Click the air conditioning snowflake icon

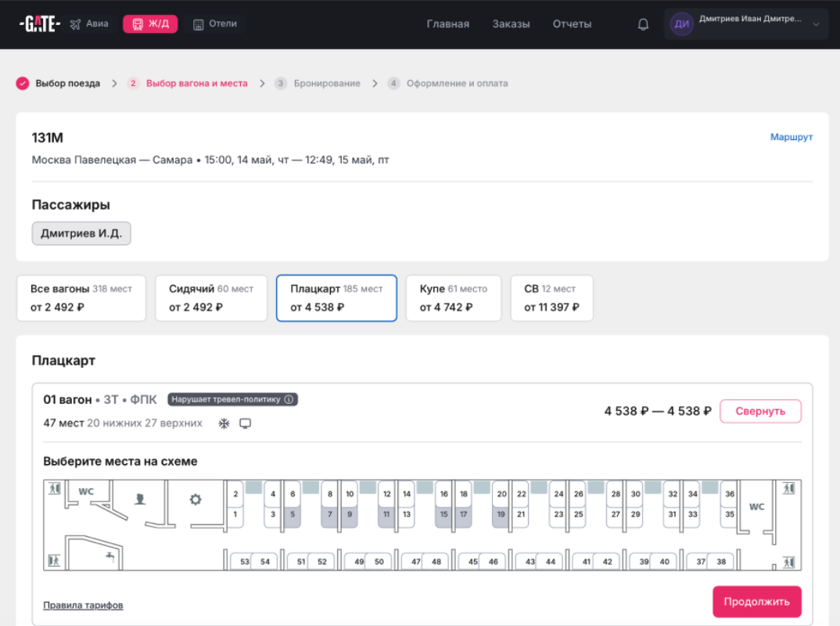[x=224, y=423]
